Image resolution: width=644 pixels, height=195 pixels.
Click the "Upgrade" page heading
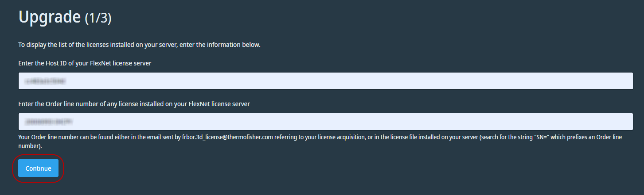(49, 17)
